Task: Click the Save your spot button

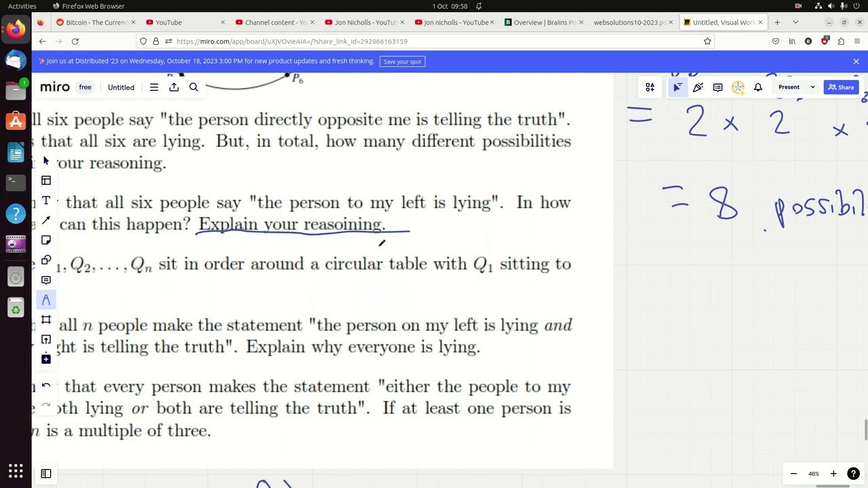Action: point(402,62)
